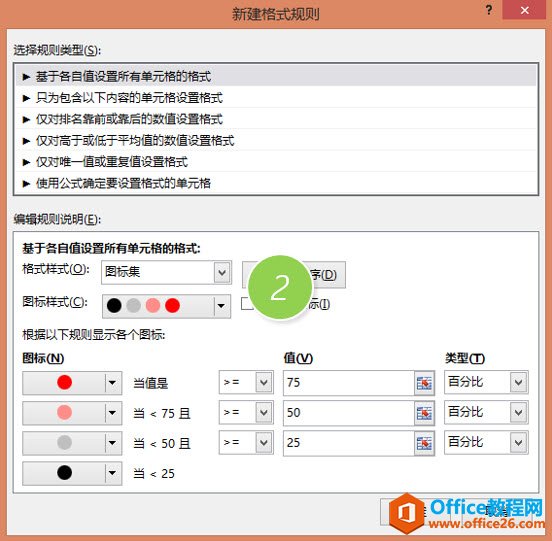Screen dimensions: 552x541
Task: Select rule 仅对唯一值或重复值设置格式
Action: pyautogui.click(x=276, y=162)
